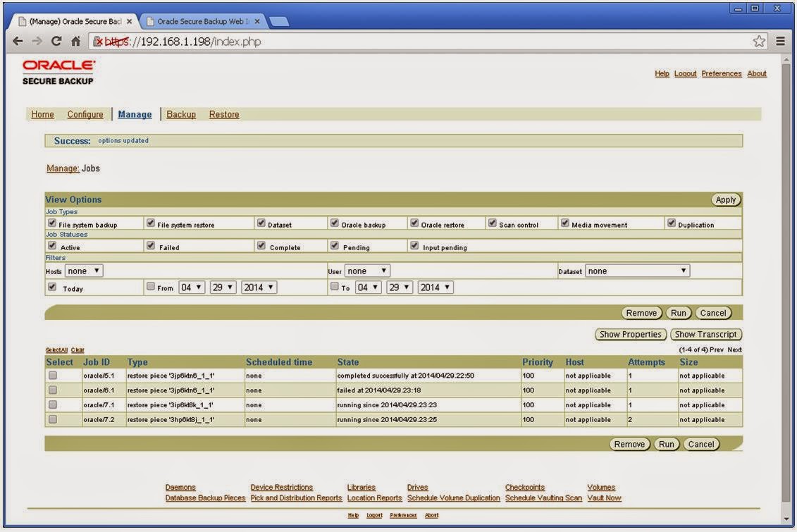Image resolution: width=797 pixels, height=532 pixels.
Task: Click the Logout link at top
Action: [685, 74]
